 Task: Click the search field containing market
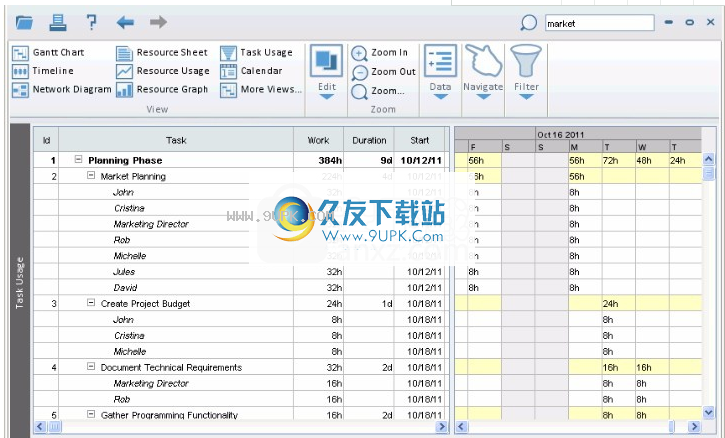click(x=600, y=23)
